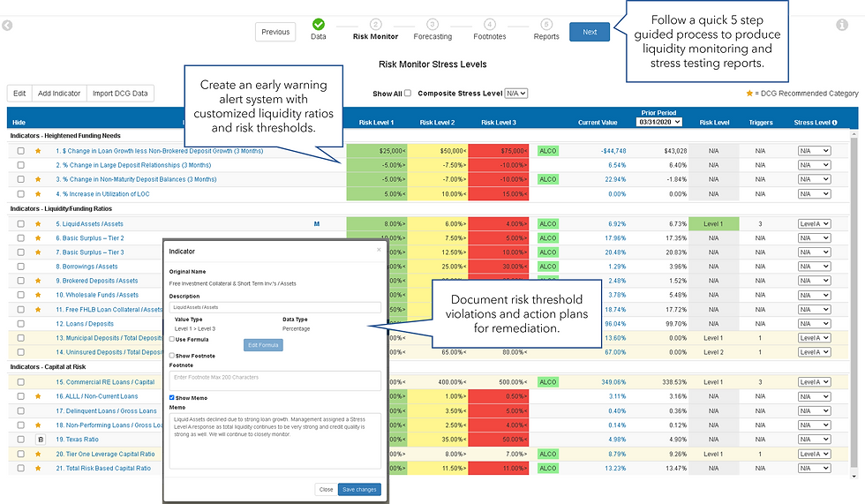Select the Risk Monitor step label

click(x=375, y=36)
